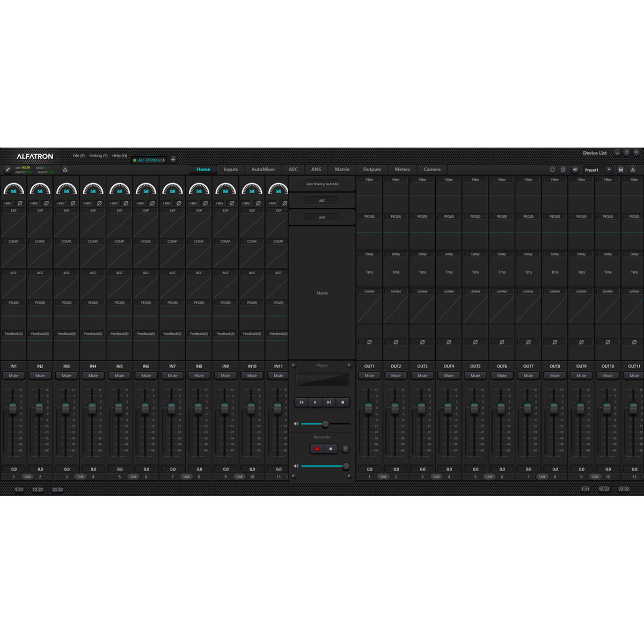Open the pencil edit icon near CPU stats
Screen dimensions: 644x644
tap(8, 171)
